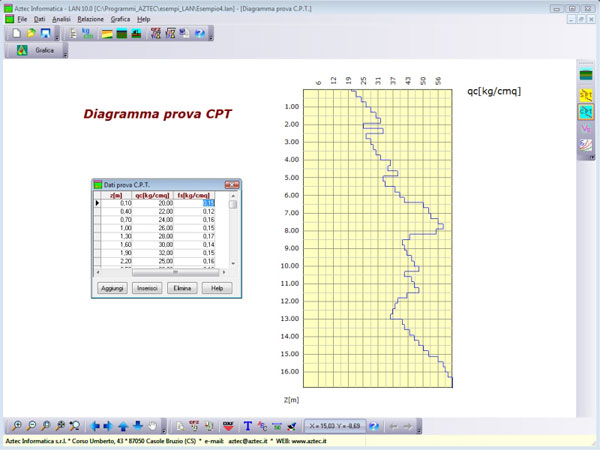Select the CPT test diagram icon
The width and height of the screenshot is (600, 450).
[x=586, y=112]
